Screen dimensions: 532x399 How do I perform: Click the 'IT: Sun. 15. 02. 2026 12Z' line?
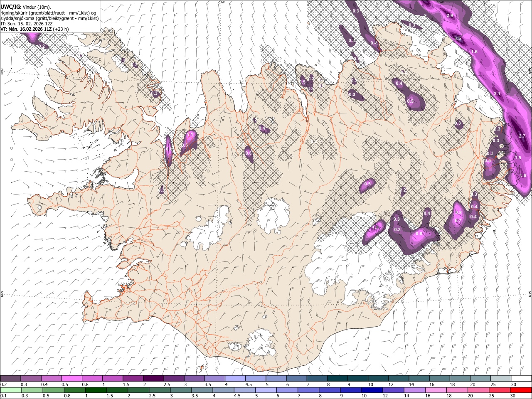[27, 24]
